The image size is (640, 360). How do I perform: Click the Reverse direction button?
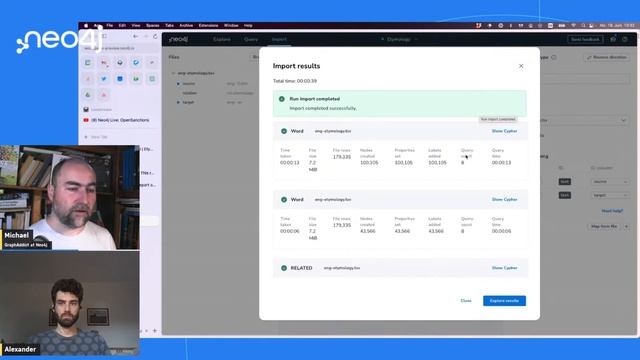pyautogui.click(x=607, y=58)
